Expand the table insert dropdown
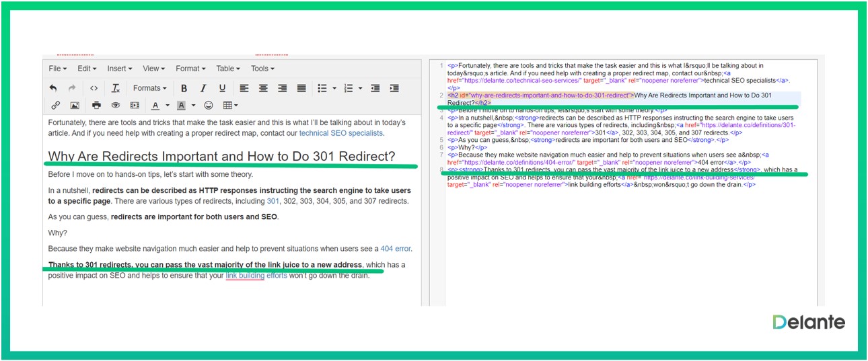 pos(231,106)
